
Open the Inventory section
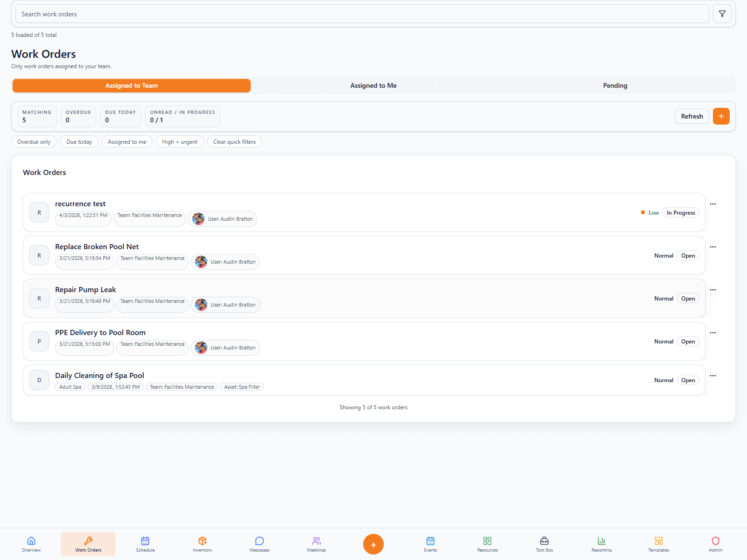(x=202, y=544)
